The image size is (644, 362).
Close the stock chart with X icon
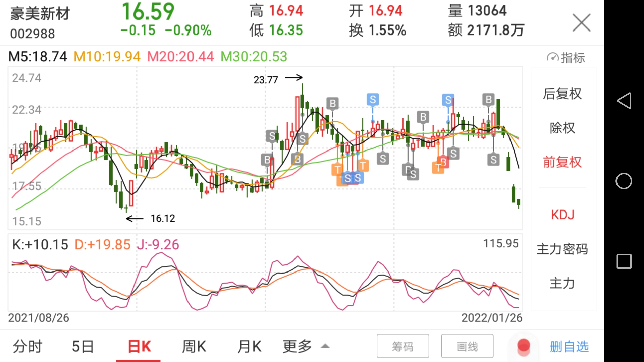click(581, 23)
